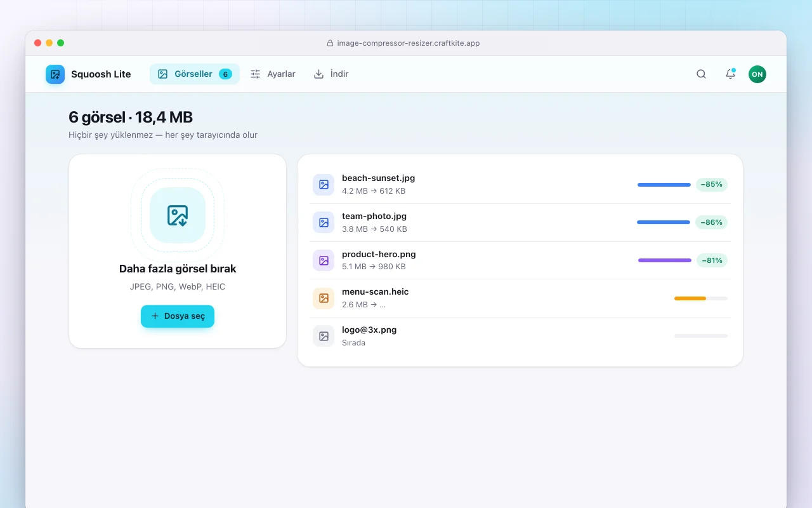Select the product-hero.png file name
This screenshot has height=508, width=812.
[x=379, y=254]
